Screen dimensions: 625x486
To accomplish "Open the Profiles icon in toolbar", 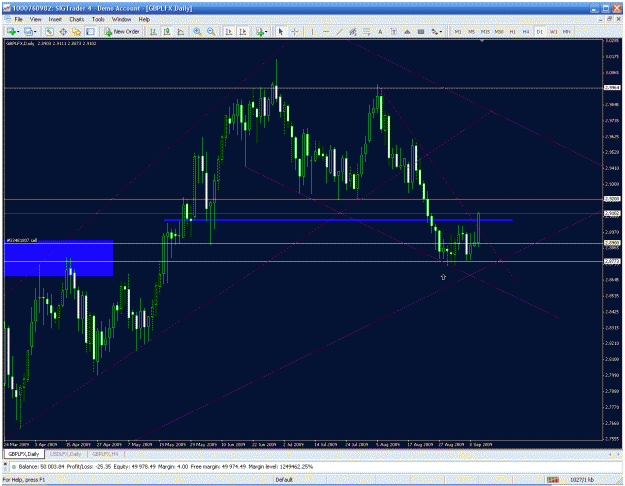I will (28, 31).
